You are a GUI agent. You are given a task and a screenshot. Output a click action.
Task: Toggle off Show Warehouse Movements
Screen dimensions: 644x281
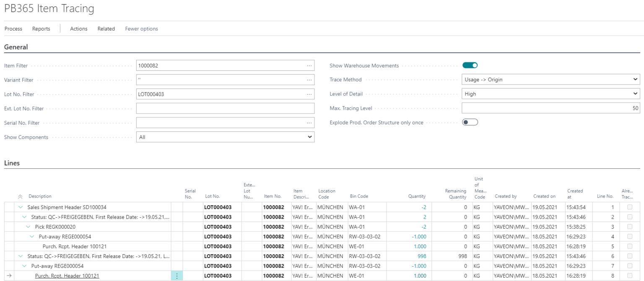coord(471,65)
